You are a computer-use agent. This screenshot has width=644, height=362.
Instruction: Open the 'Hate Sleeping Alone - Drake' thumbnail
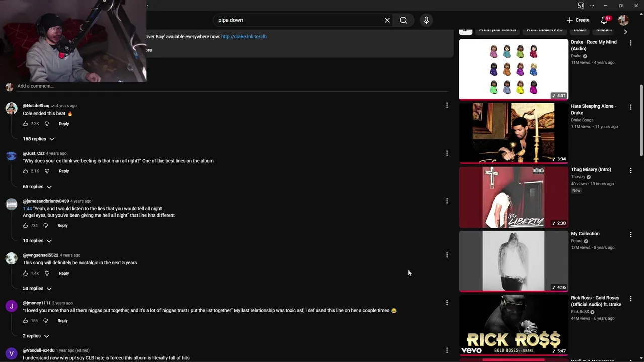(513, 133)
